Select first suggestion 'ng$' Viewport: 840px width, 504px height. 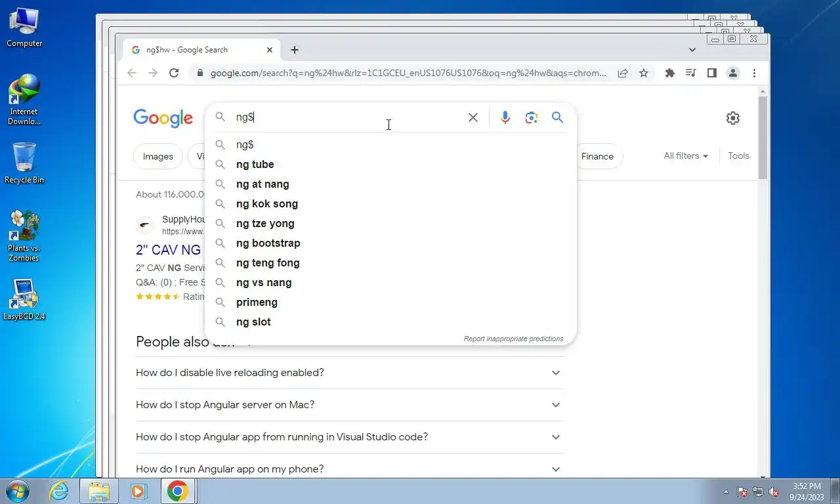(391, 144)
